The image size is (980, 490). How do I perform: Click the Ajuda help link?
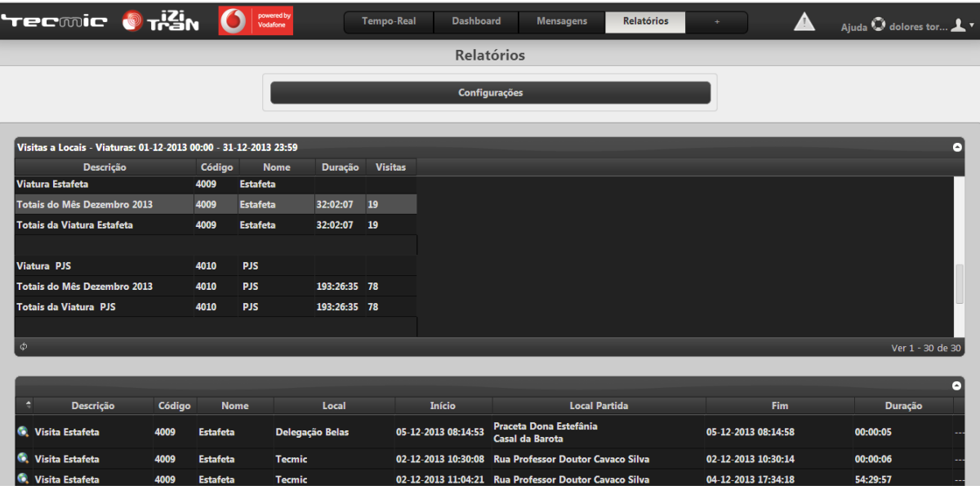(853, 27)
